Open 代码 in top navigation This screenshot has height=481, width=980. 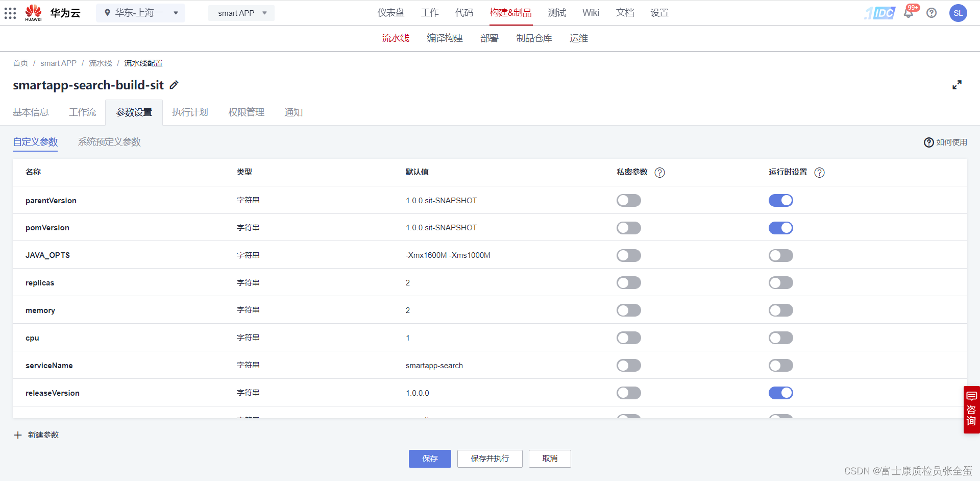[464, 13]
